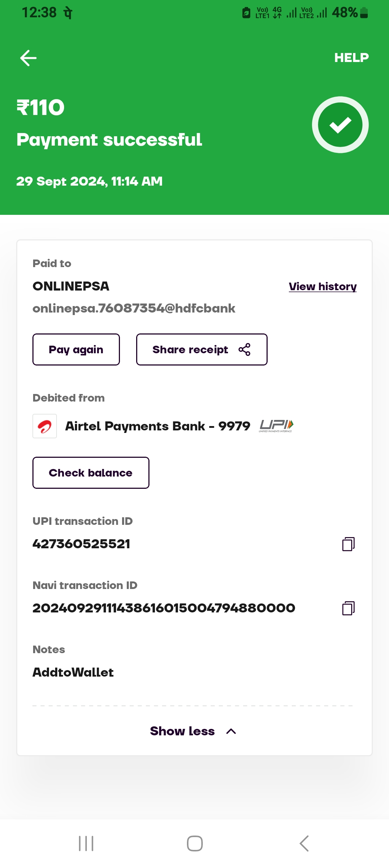Copy the Navi transaction ID
The image size is (389, 868).
tap(348, 608)
